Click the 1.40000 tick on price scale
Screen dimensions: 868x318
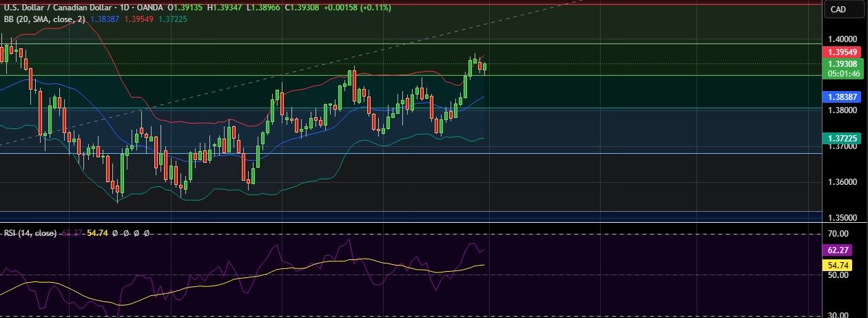tap(842, 40)
